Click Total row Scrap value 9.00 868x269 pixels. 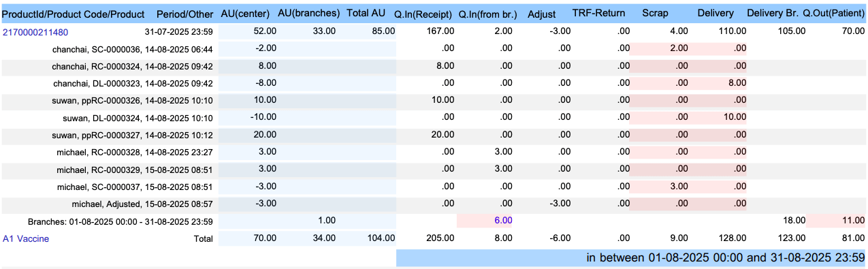click(x=679, y=238)
